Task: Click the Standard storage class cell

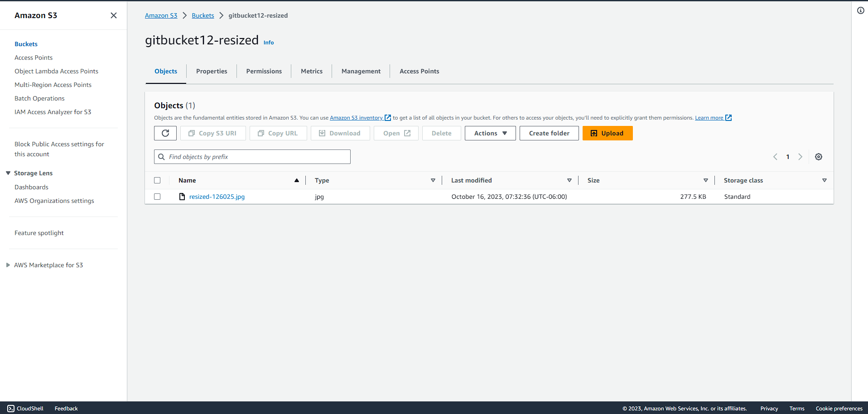Action: click(x=737, y=197)
